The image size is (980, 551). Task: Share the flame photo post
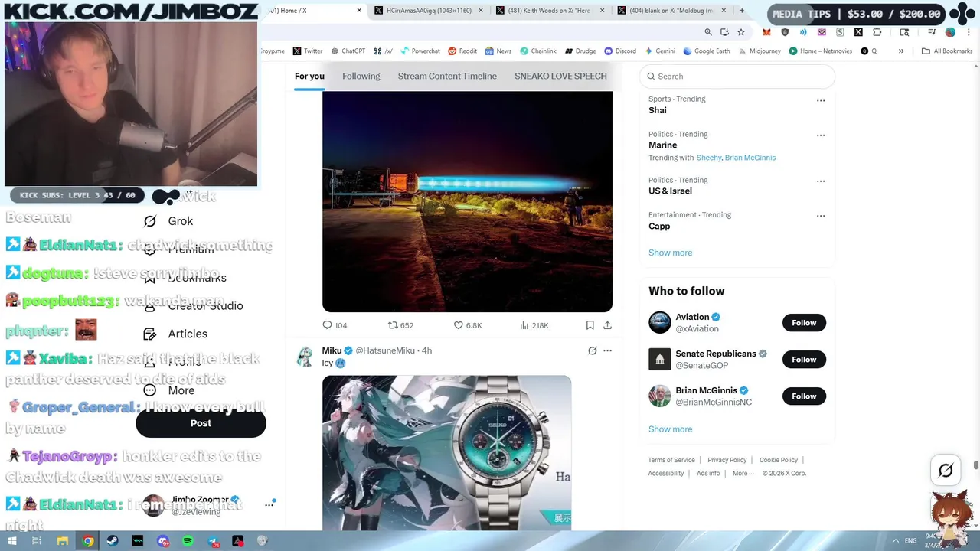607,325
